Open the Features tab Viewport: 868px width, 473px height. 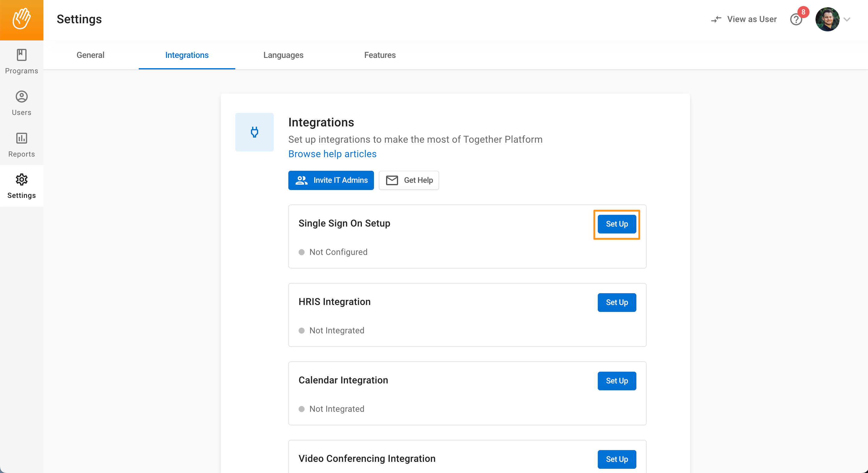(380, 55)
